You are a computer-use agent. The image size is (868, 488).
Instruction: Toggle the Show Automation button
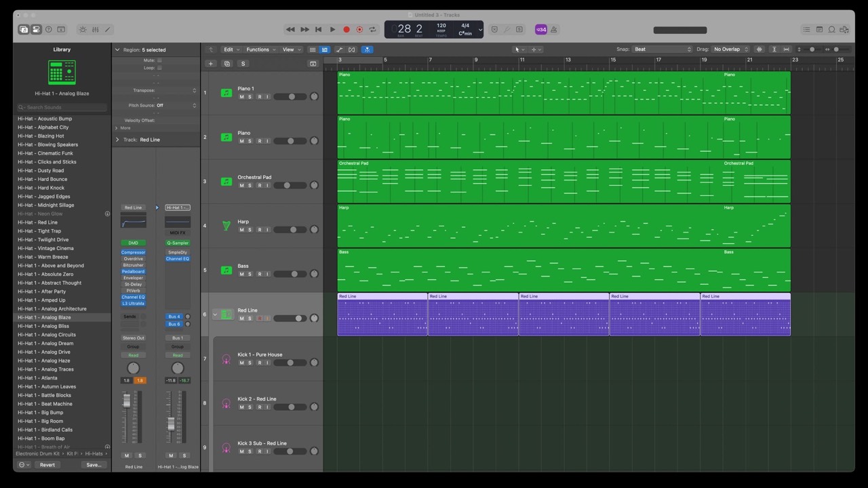click(340, 49)
